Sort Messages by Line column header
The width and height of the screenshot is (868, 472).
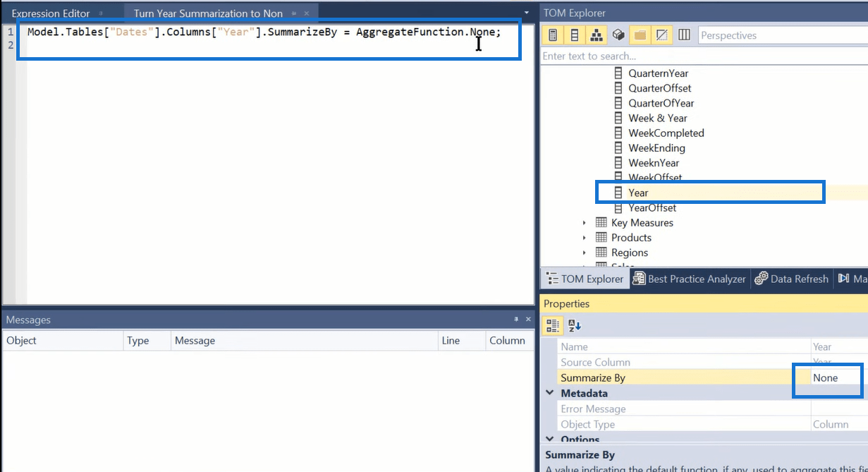tap(462, 340)
